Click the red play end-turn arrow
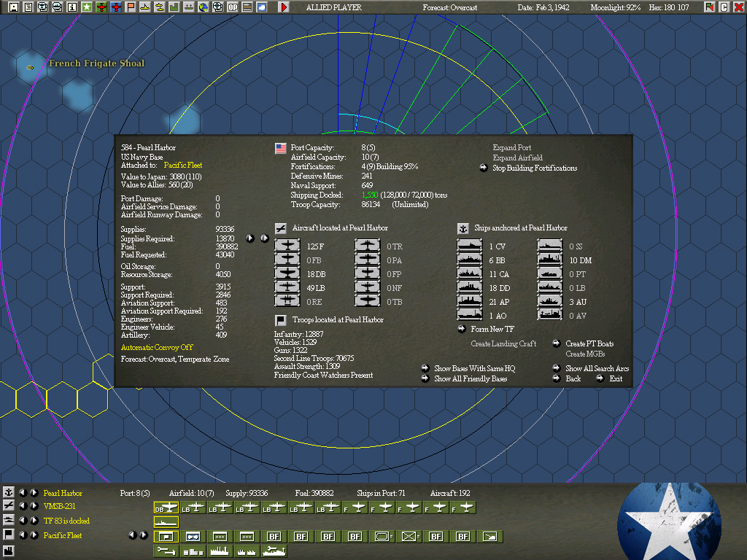 point(284,7)
